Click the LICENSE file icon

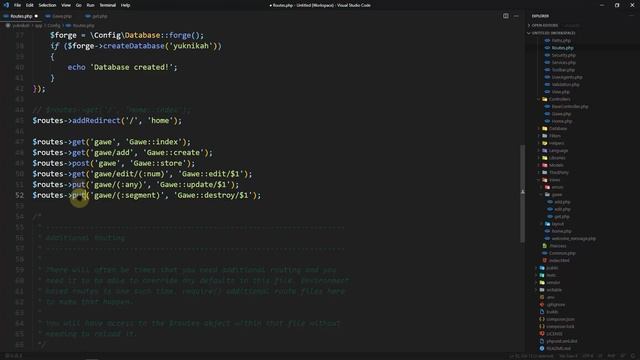tap(542, 334)
